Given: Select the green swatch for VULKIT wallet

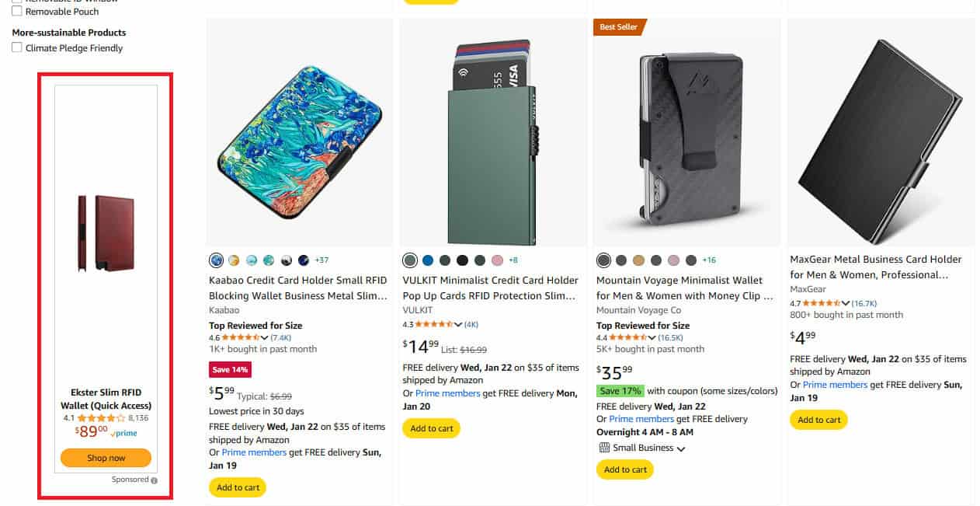Looking at the screenshot, I should click(410, 260).
